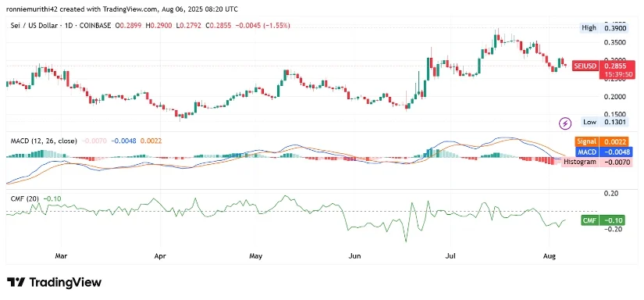Click the SEIUSD price label
Image resolution: width=644 pixels, height=300 pixels.
(x=585, y=66)
